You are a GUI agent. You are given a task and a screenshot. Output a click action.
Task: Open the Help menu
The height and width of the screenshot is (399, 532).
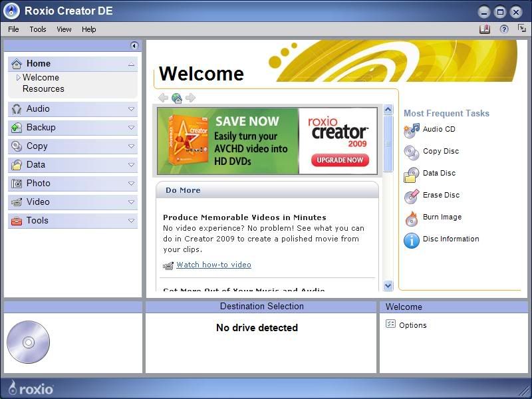89,29
